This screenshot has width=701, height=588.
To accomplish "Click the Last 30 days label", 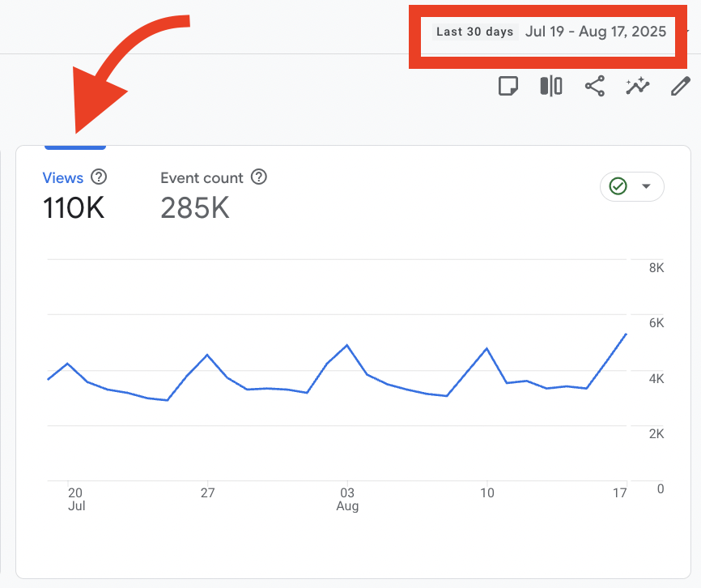I will pyautogui.click(x=475, y=32).
